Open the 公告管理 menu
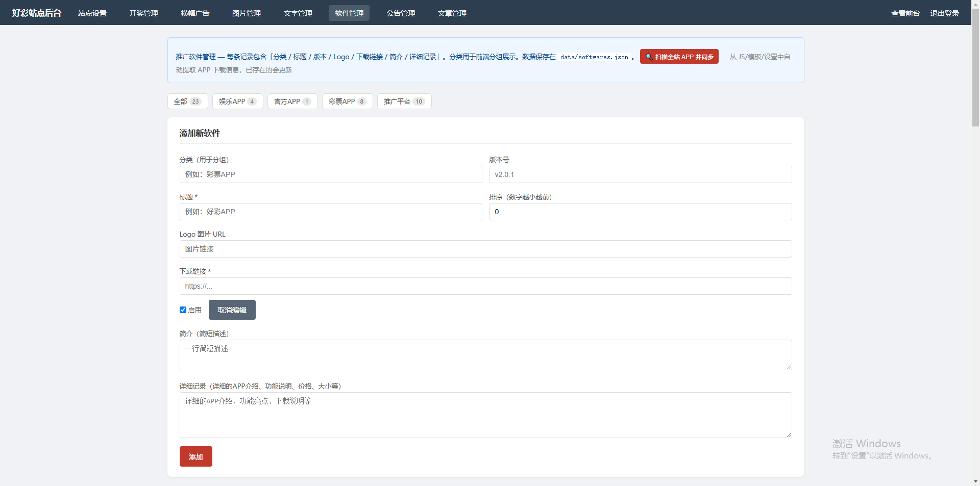Viewport: 980px width, 486px height. click(x=401, y=13)
